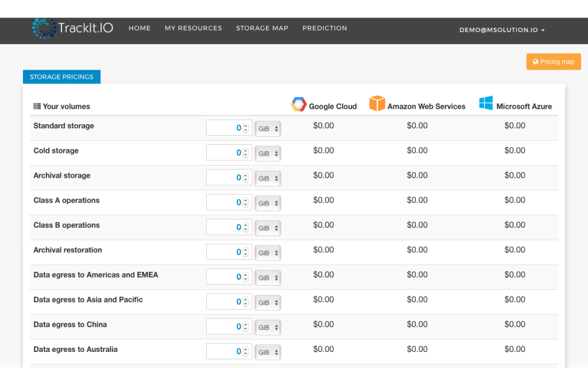Focus the Cold storage amount field
The image size is (588, 368).
click(x=229, y=152)
